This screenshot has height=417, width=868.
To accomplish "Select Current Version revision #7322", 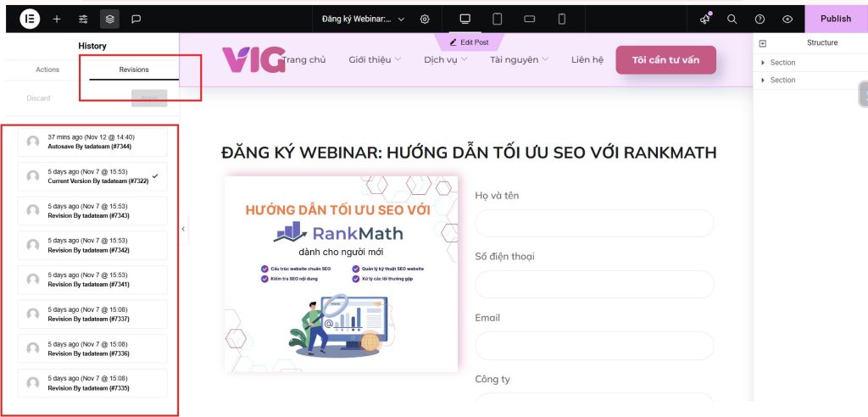I will coord(92,176).
